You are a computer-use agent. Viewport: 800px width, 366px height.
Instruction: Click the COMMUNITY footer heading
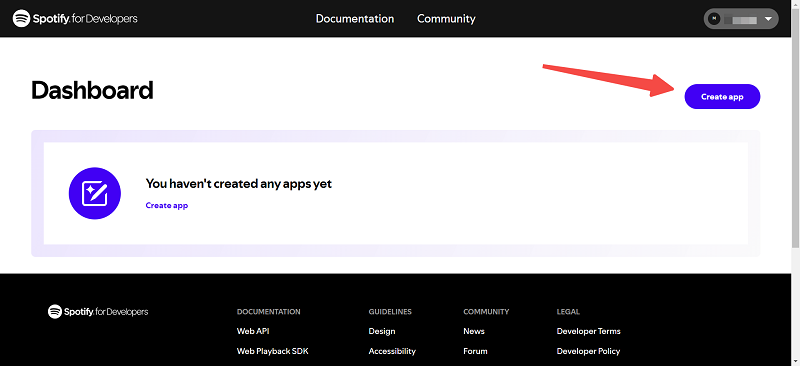(486, 311)
